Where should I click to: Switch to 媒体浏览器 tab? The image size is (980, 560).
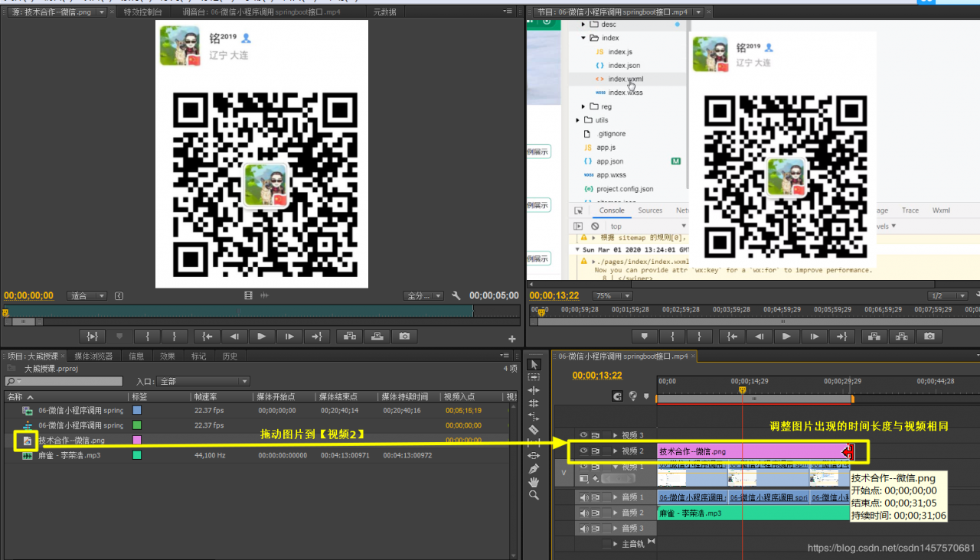[93, 356]
